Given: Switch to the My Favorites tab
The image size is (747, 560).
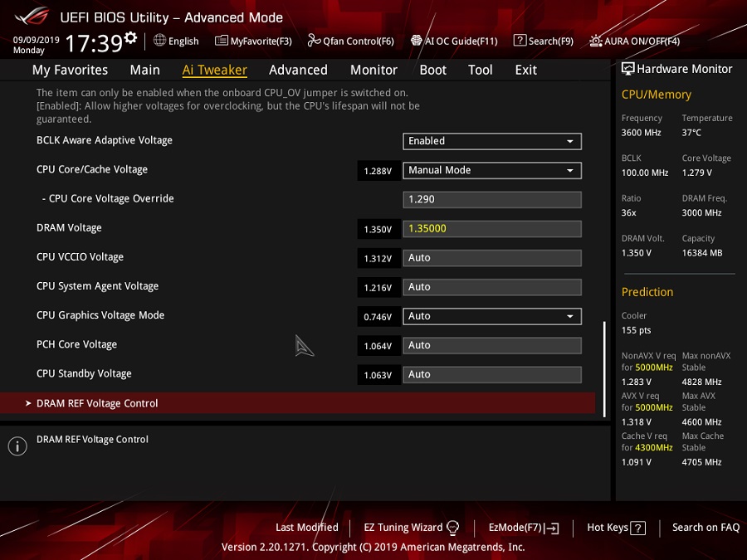Looking at the screenshot, I should click(x=70, y=70).
